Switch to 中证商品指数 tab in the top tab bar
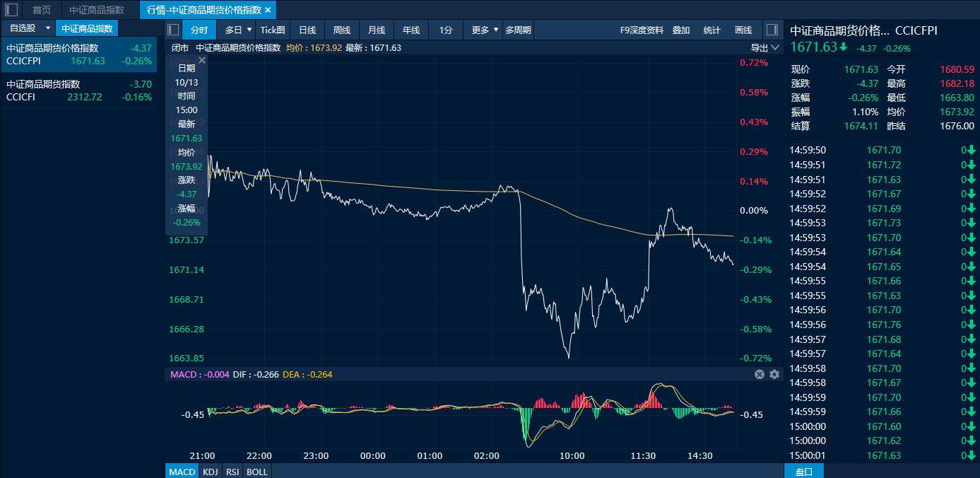 97,10
